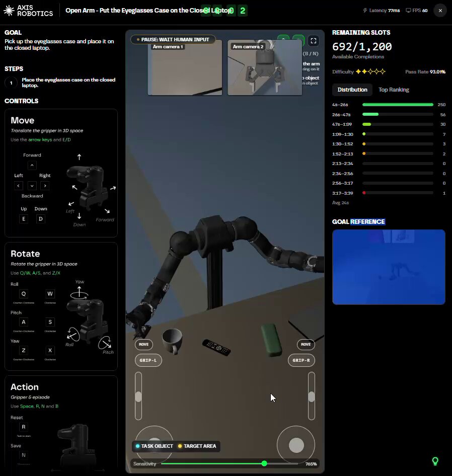
Task: Click the Pause: Wait Human Input badge
Action: (173, 39)
